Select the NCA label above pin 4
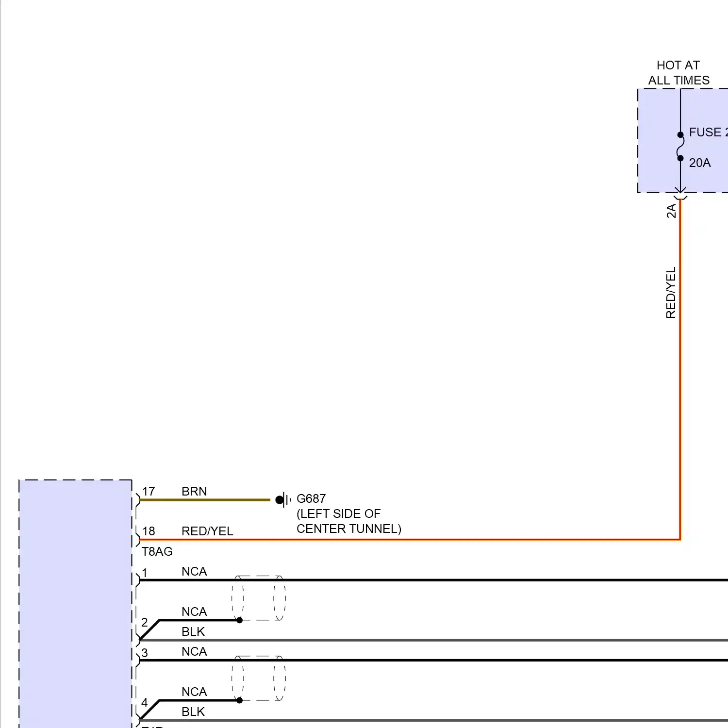728x728 pixels. point(194,692)
